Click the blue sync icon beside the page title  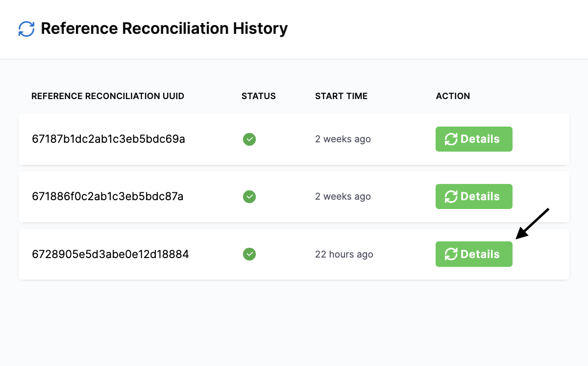click(x=26, y=29)
